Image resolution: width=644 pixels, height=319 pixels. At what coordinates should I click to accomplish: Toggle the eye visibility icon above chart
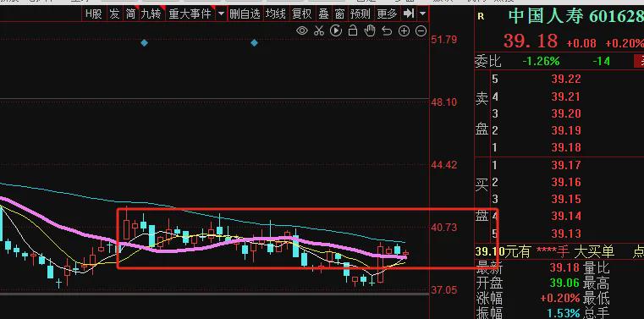pos(302,30)
